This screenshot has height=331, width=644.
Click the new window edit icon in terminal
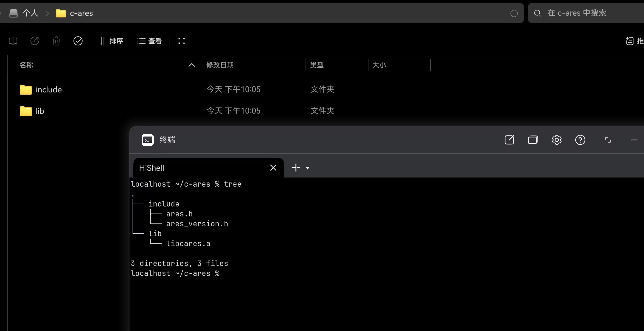point(509,140)
